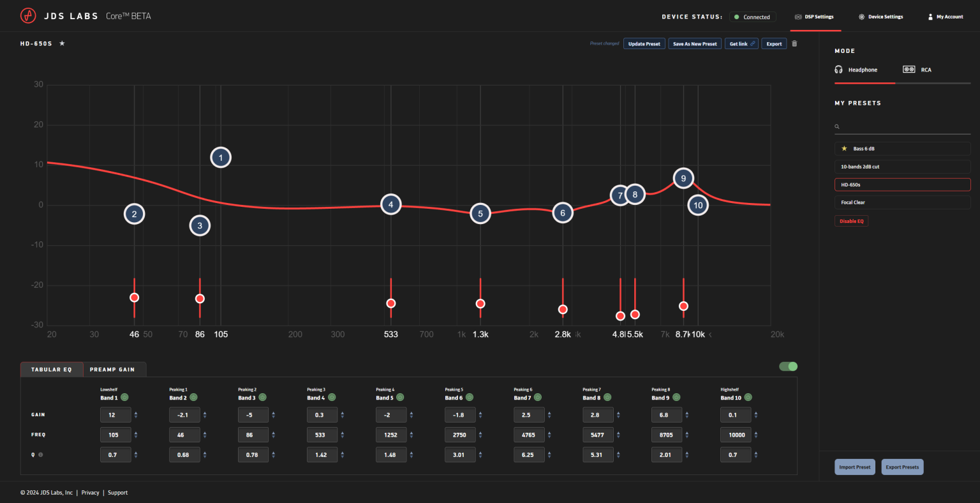Viewport: 980px width, 503px height.
Task: Click the search magnifier under My Presets
Action: pos(836,126)
